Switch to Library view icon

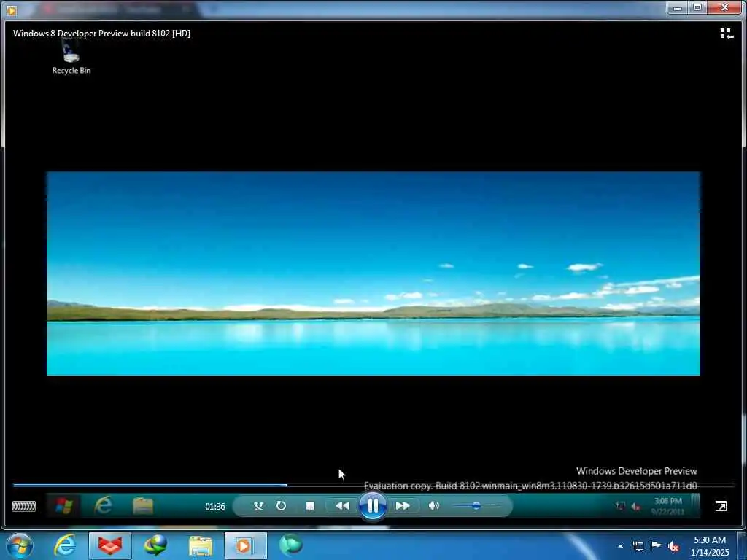coord(726,34)
